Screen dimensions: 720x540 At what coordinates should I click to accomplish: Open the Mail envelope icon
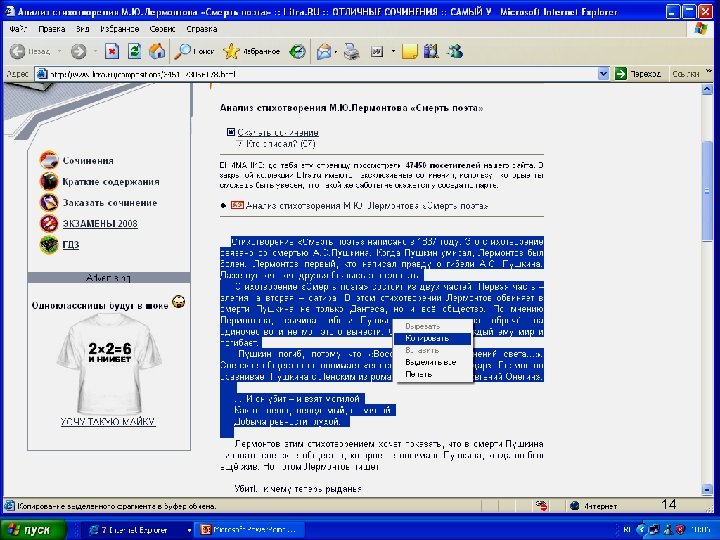(x=324, y=51)
